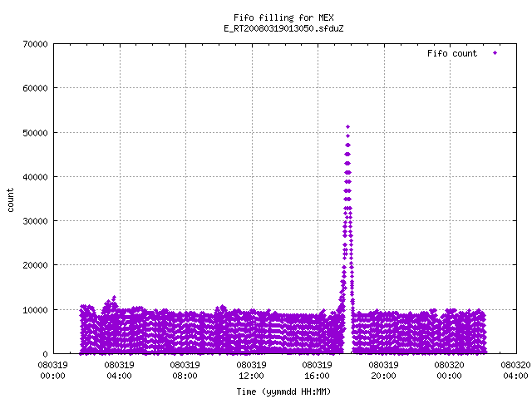Screen dimensions: 532x399
Task: Click the x-axis tick '080319 08:00'
Action: coord(185,371)
